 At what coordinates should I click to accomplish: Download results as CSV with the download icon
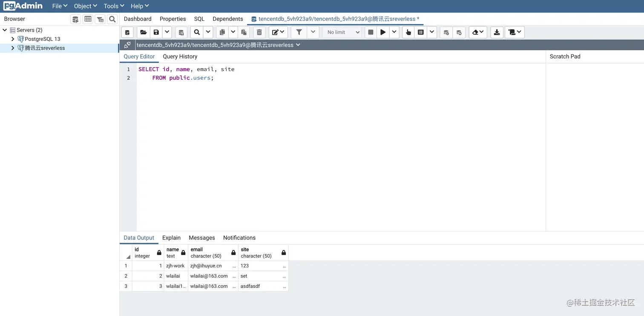497,32
